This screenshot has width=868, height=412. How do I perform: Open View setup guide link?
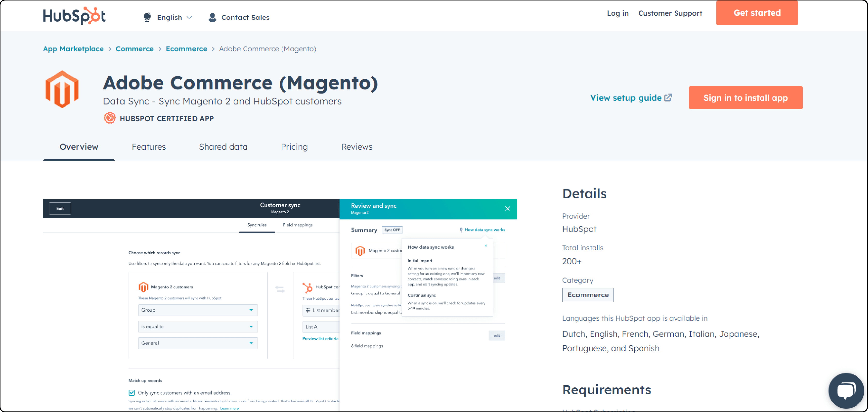coord(626,98)
